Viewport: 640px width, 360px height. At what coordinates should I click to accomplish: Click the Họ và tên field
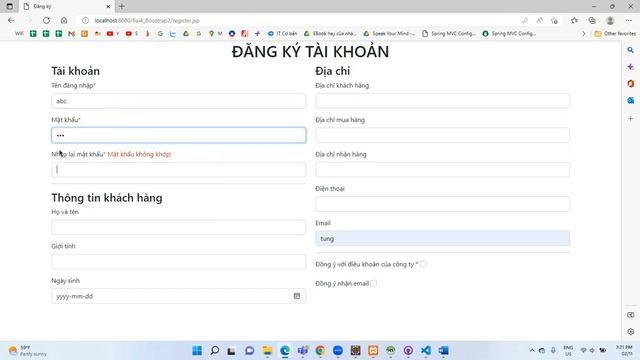pos(178,227)
